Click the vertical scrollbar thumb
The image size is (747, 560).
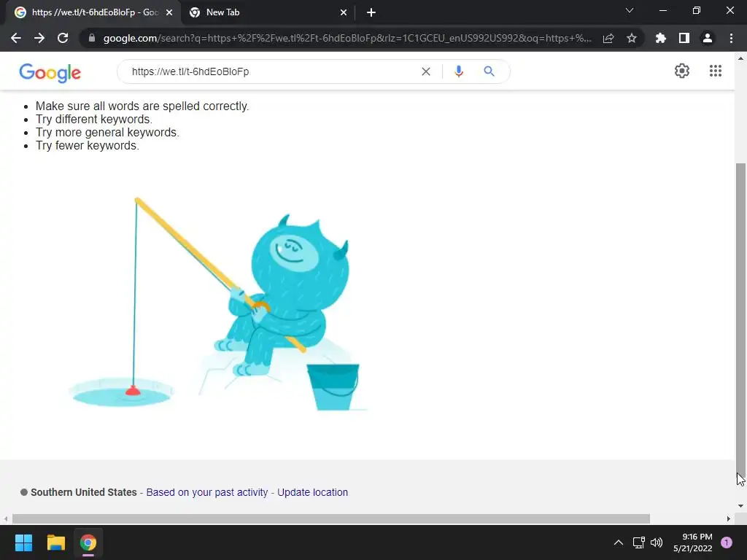[x=740, y=319]
